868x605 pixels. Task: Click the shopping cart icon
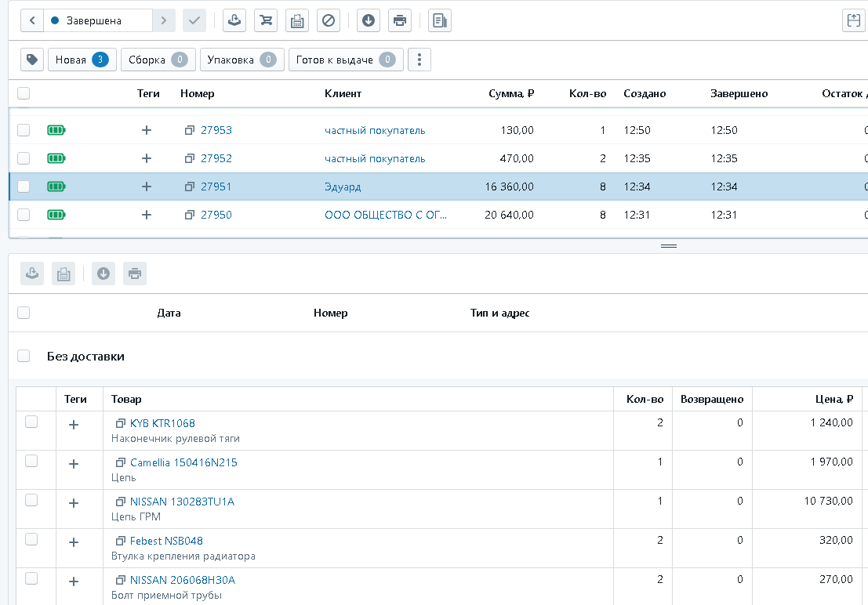click(266, 21)
